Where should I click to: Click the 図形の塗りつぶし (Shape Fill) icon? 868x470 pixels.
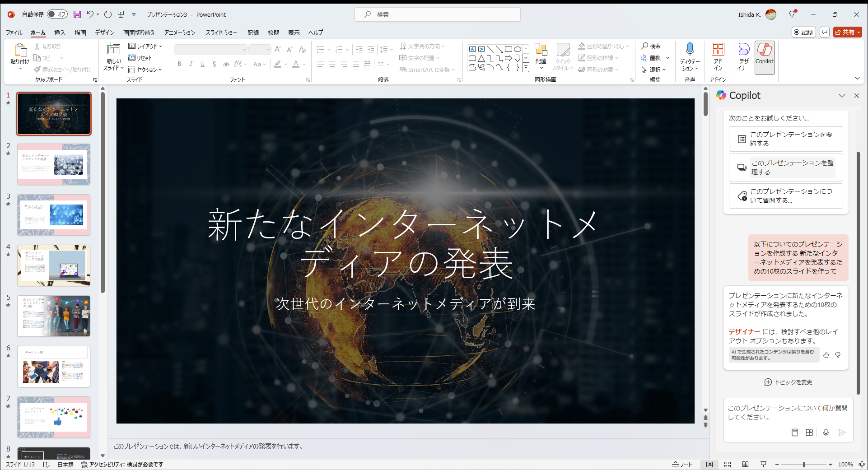click(x=583, y=46)
